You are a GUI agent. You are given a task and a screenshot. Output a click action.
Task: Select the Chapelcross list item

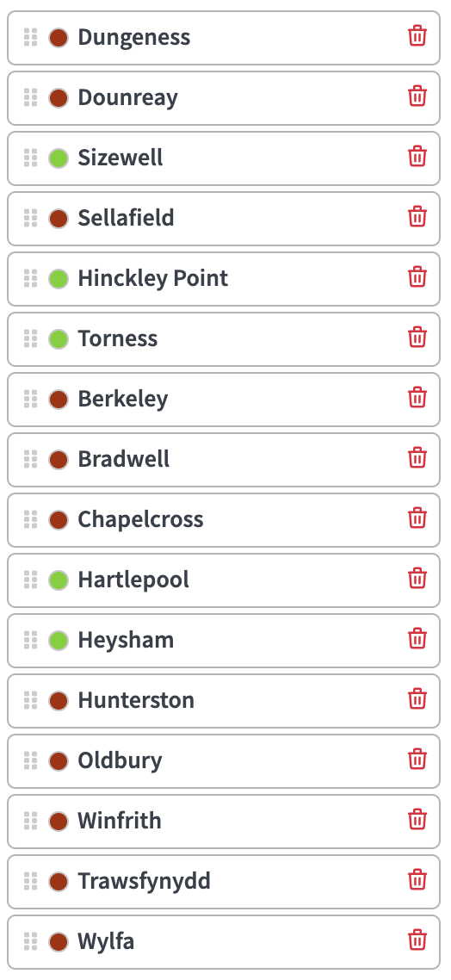224,520
